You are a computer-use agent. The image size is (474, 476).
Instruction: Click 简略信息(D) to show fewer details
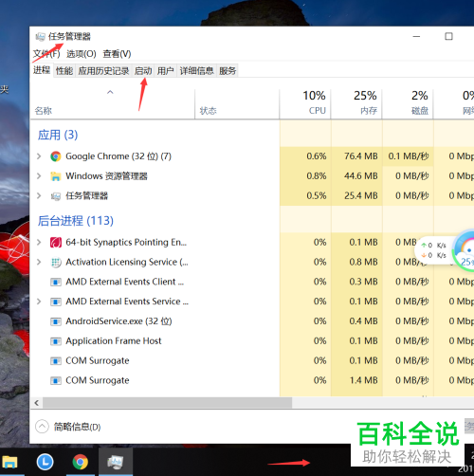pos(77,427)
